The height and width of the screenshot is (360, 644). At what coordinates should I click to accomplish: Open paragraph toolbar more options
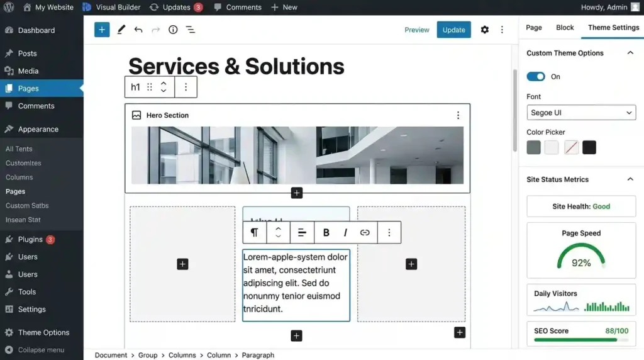(389, 233)
